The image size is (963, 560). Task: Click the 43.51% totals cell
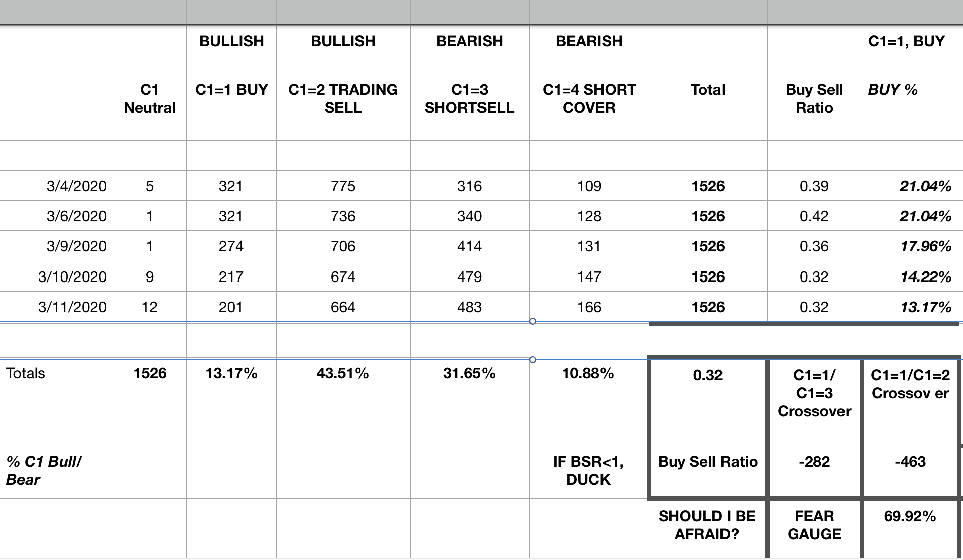pyautogui.click(x=343, y=373)
